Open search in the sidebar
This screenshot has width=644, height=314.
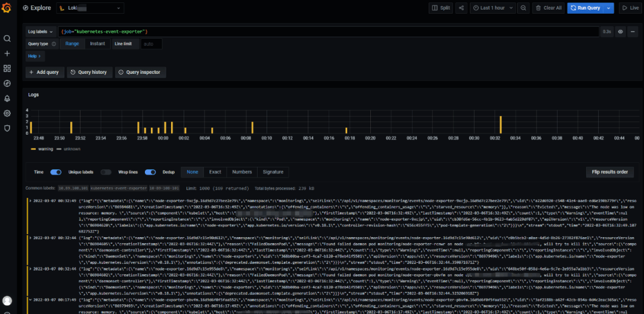click(7, 39)
